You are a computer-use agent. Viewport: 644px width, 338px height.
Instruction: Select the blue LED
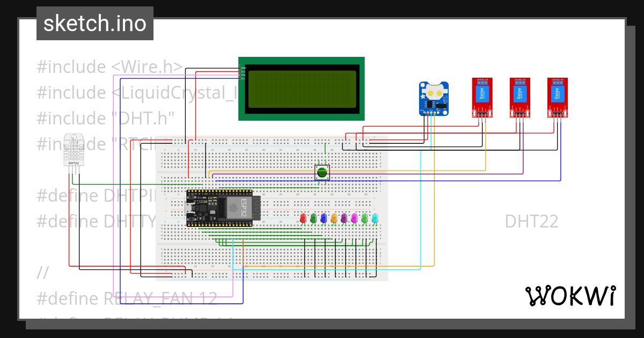pyautogui.click(x=324, y=218)
